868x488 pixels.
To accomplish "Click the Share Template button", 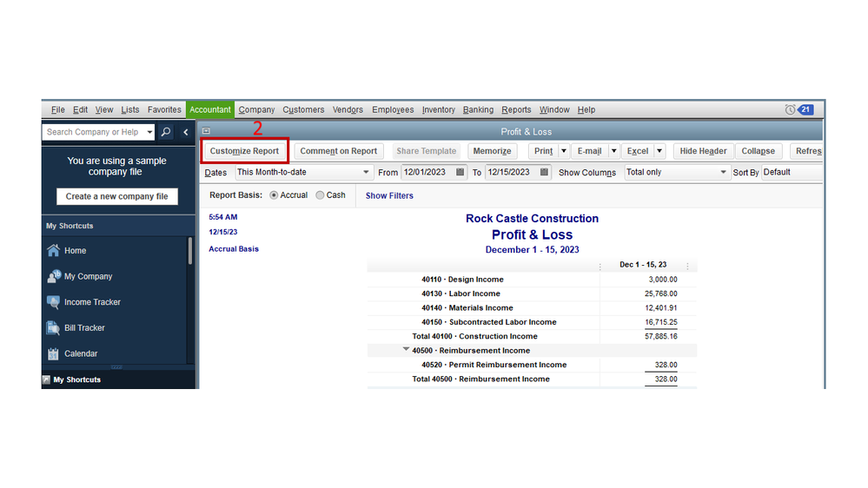I will click(x=427, y=151).
